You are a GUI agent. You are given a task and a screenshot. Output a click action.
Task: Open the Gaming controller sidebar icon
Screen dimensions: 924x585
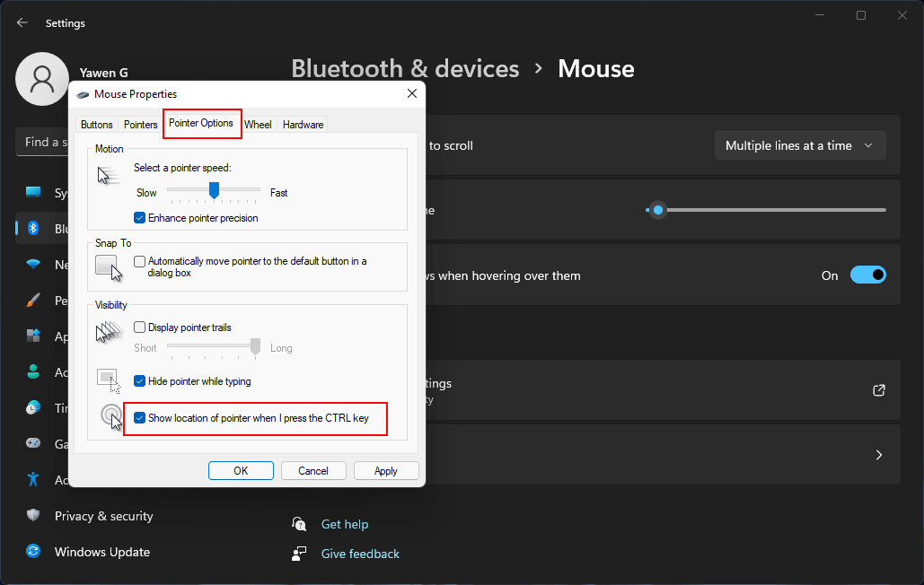tap(33, 443)
